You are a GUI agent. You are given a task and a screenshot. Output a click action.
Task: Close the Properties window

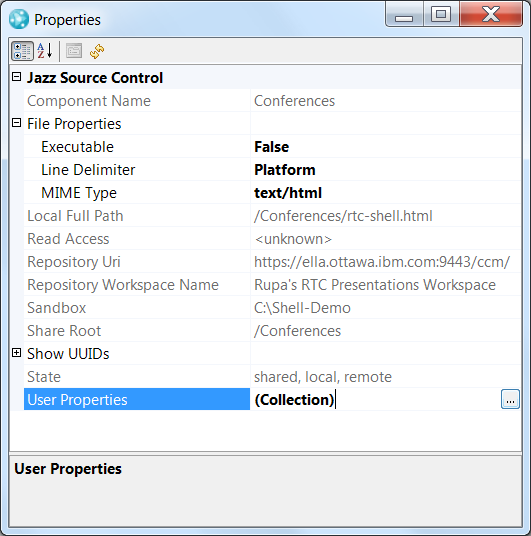(x=491, y=14)
